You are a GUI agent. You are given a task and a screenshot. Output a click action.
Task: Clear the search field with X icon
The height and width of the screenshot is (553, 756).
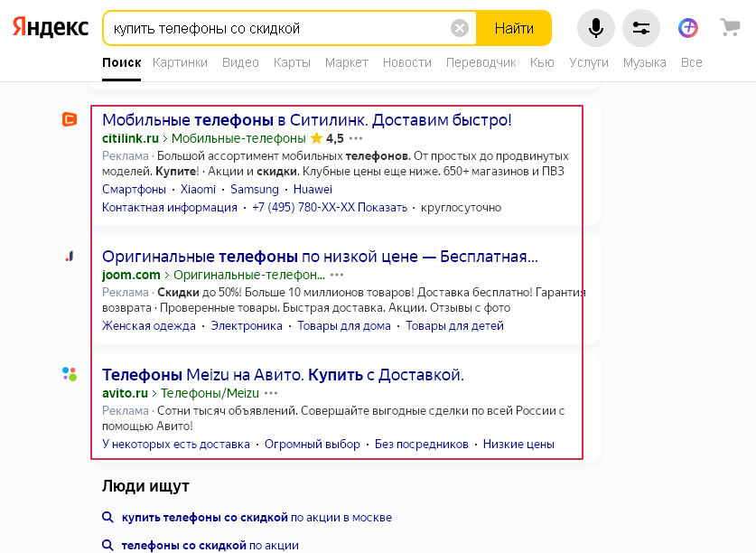click(x=460, y=28)
